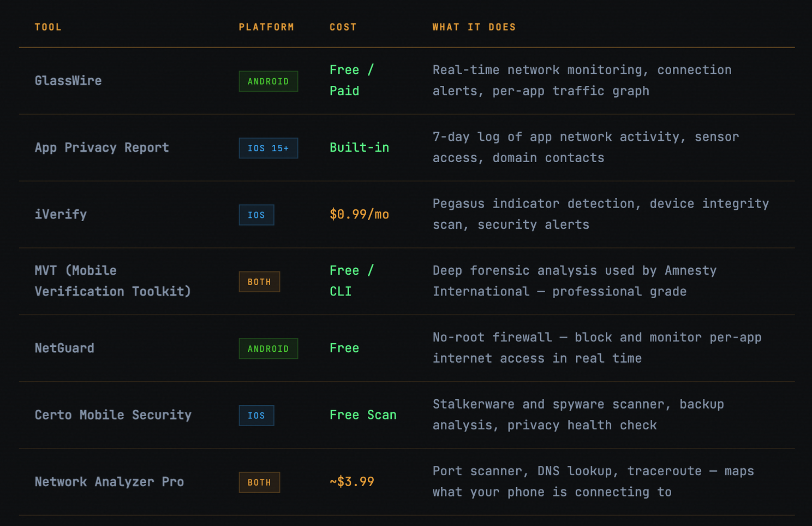Click the BOTH badge in the Network Analyzer Pro row

[x=259, y=482]
